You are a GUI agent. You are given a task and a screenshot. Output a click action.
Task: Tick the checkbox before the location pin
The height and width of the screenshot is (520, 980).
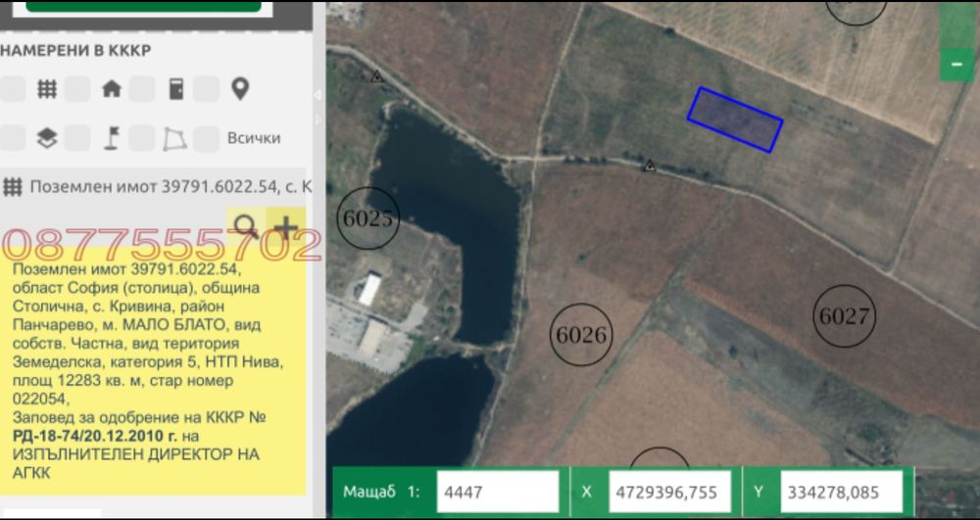pyautogui.click(x=206, y=89)
